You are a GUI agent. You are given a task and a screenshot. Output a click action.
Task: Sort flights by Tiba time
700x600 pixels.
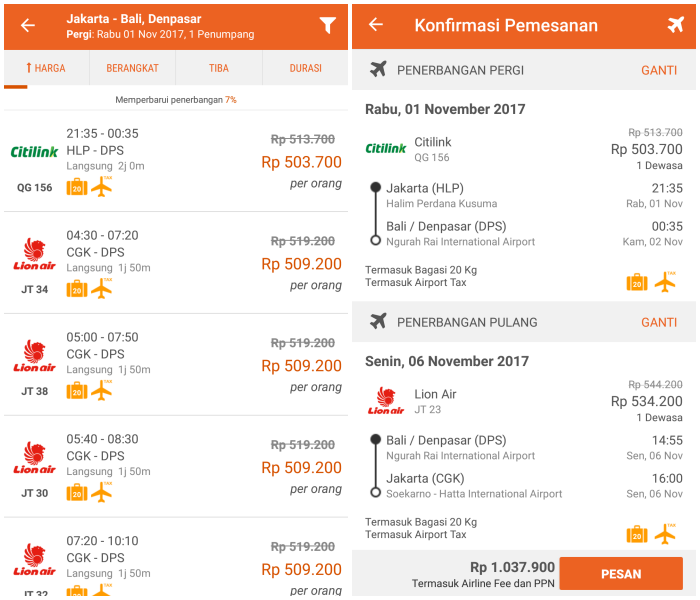coord(219,68)
